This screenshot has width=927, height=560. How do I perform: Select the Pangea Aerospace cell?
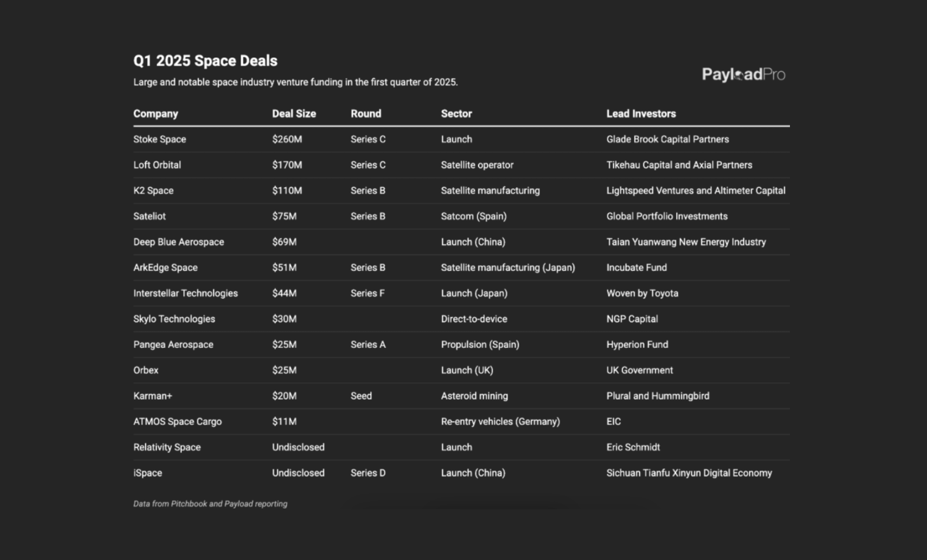(173, 345)
